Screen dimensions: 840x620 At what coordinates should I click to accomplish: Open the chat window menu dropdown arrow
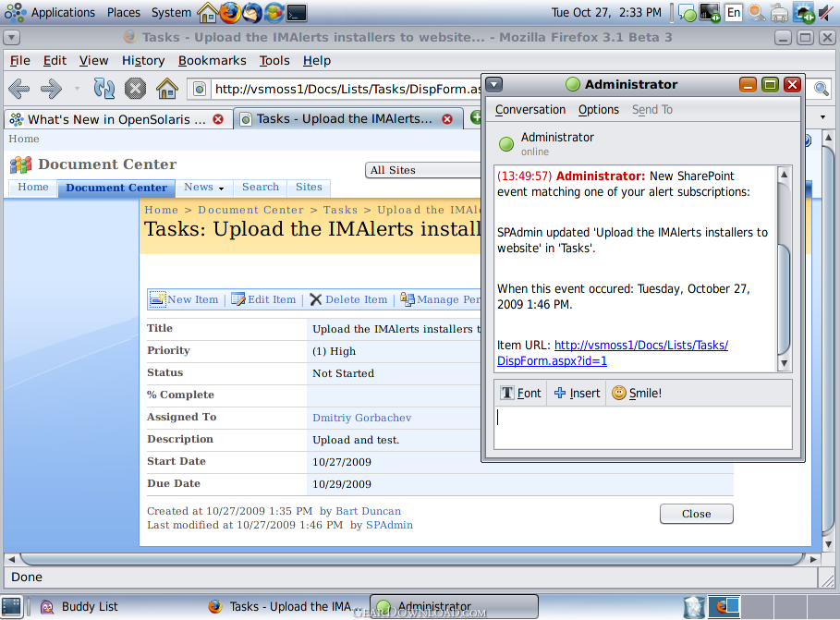(x=494, y=85)
